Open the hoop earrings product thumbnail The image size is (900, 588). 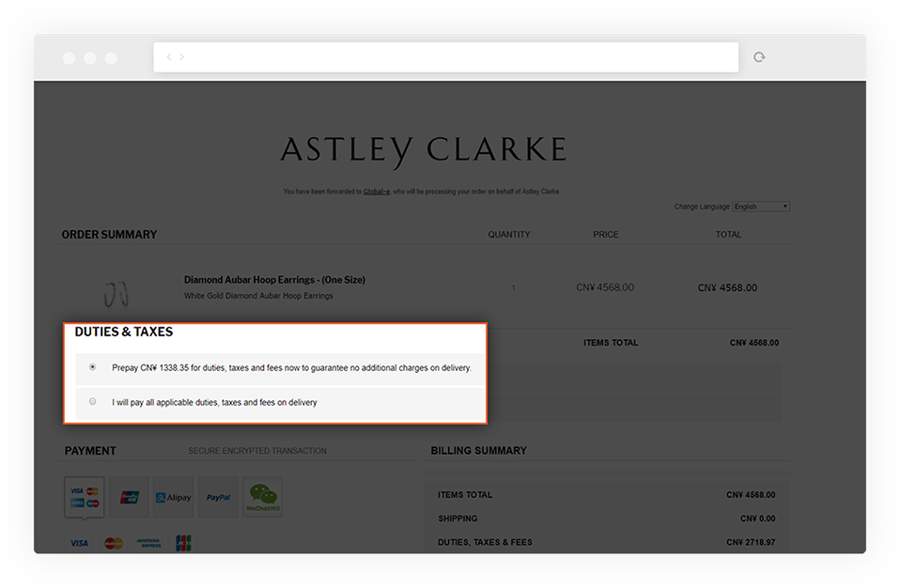(x=116, y=294)
